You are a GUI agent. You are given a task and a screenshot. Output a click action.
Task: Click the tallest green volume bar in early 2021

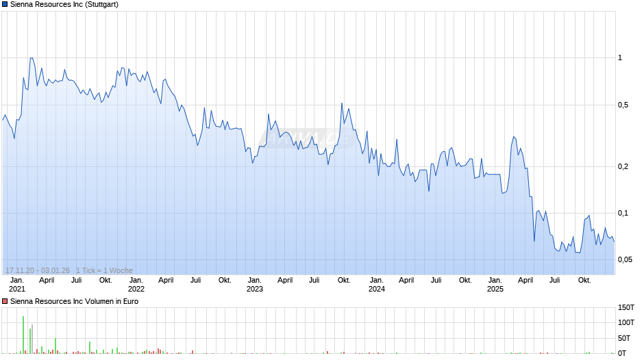pyautogui.click(x=23, y=335)
